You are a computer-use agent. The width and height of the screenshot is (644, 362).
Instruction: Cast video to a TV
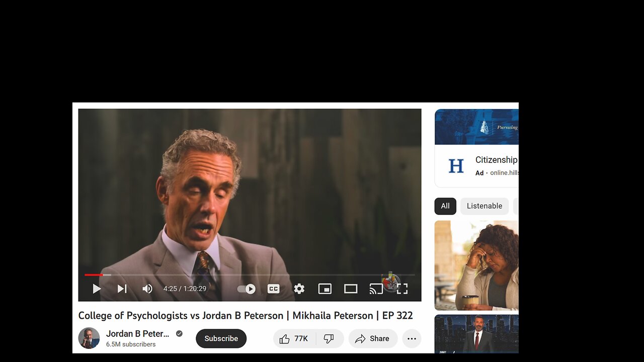click(x=376, y=289)
